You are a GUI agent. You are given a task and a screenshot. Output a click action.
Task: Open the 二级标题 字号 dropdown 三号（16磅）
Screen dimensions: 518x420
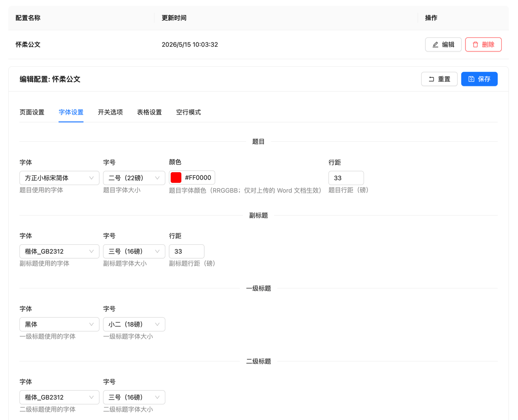134,397
